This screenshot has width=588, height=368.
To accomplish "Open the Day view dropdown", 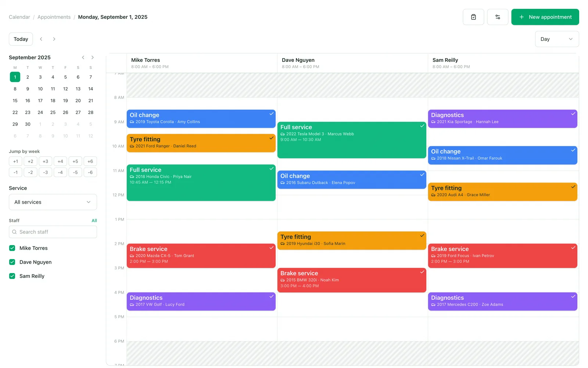I will (557, 39).
